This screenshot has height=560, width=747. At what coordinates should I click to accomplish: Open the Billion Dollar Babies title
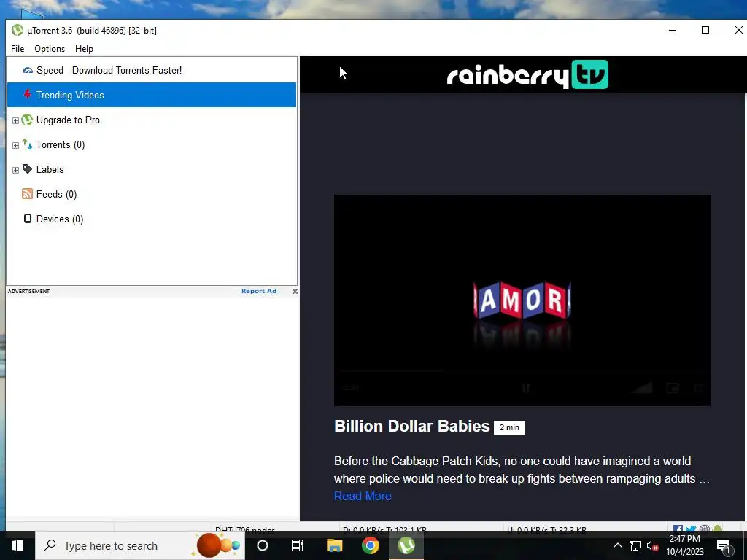click(x=411, y=426)
